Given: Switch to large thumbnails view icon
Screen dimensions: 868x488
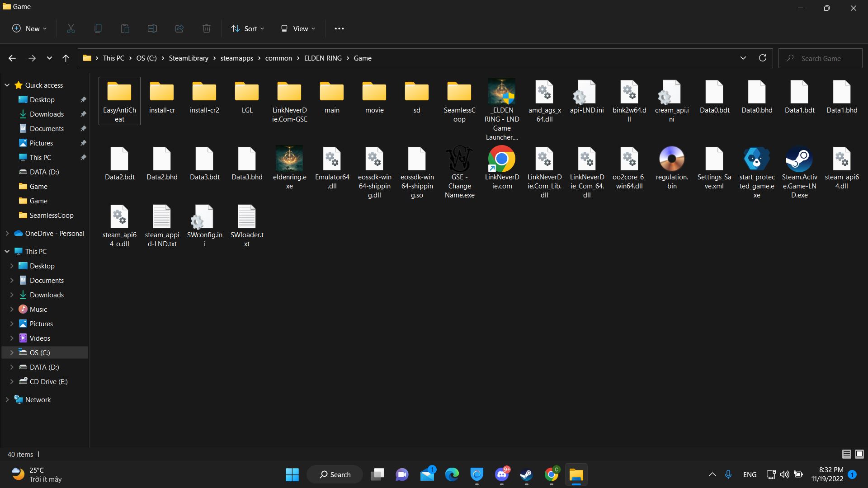Looking at the screenshot, I should [x=859, y=454].
